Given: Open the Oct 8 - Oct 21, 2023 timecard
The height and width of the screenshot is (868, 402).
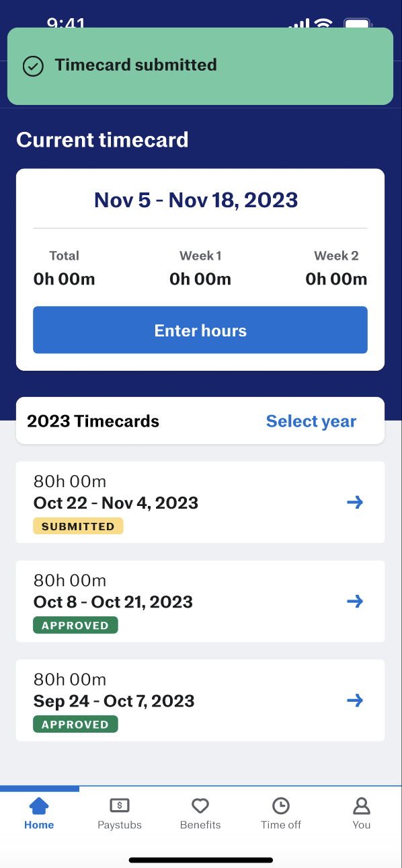Looking at the screenshot, I should click(x=200, y=601).
